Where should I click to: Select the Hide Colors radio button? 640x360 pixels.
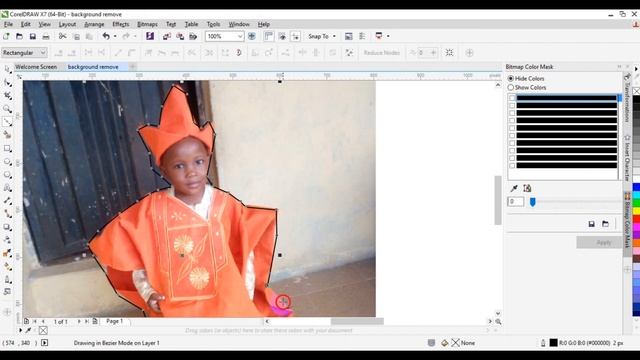[x=511, y=78]
